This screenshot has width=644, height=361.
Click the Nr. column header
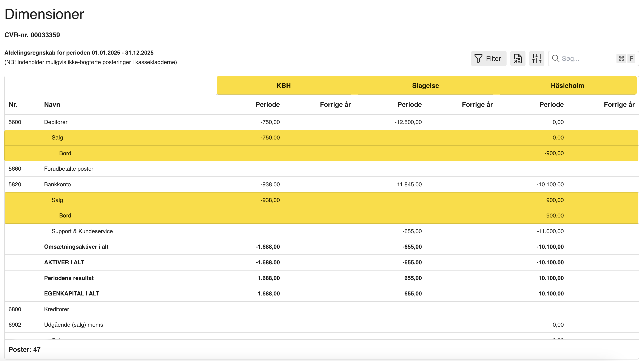[x=13, y=104]
